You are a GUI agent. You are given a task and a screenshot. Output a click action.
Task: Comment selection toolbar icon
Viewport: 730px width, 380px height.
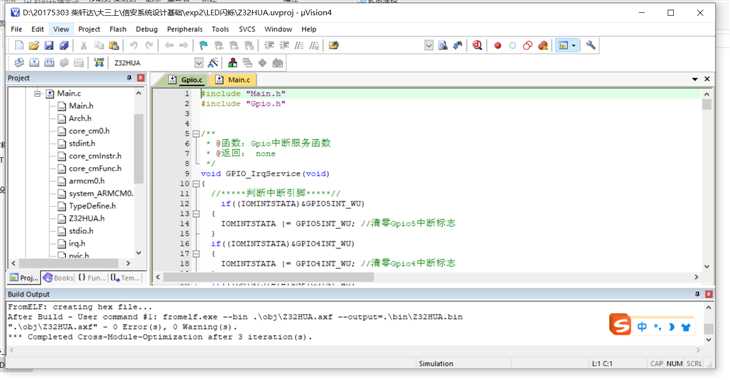299,46
